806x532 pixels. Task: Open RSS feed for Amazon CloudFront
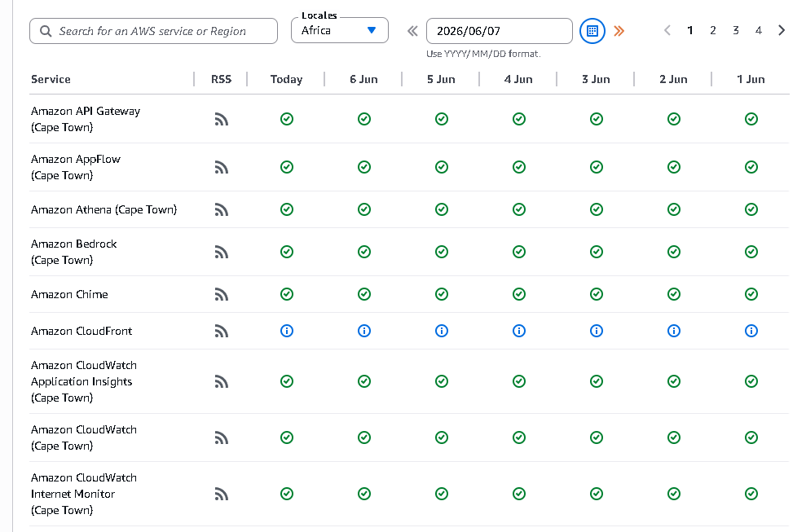(221, 331)
